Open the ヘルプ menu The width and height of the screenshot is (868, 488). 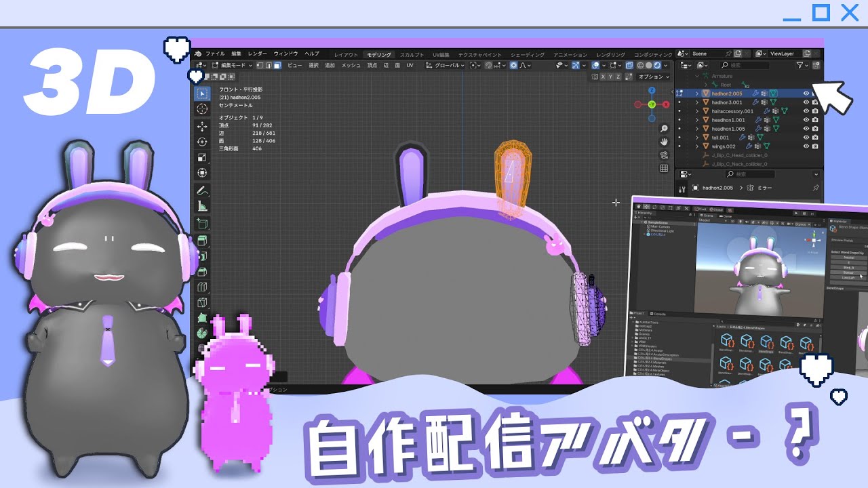(312, 54)
